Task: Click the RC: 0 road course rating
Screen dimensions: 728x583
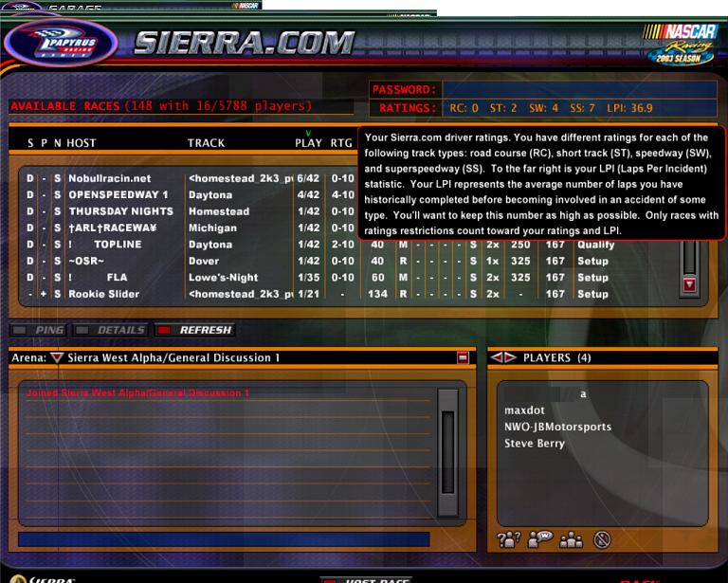Action: (464, 108)
